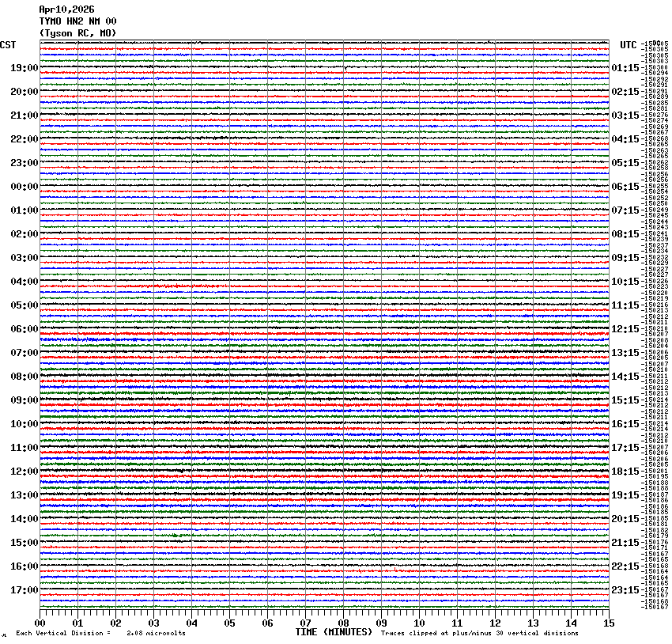
Task: Select the Apr10,2026 date text
Action: pos(66,9)
